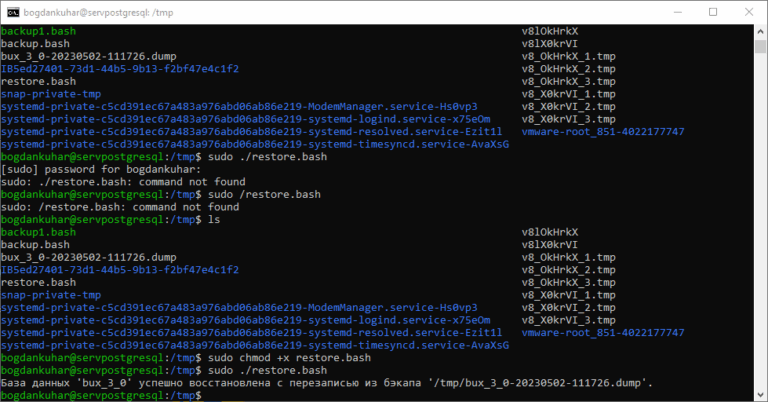Place cursor at the last empty prompt
The image size is (768, 402).
(205, 395)
